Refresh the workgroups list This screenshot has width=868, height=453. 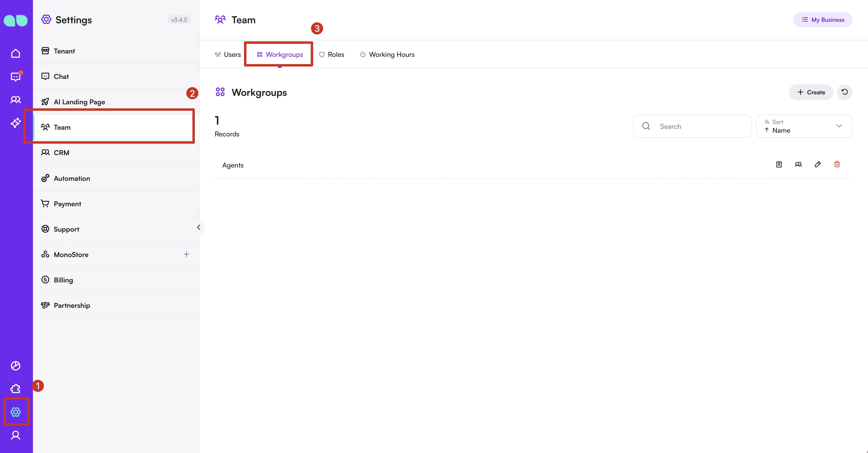click(x=844, y=92)
